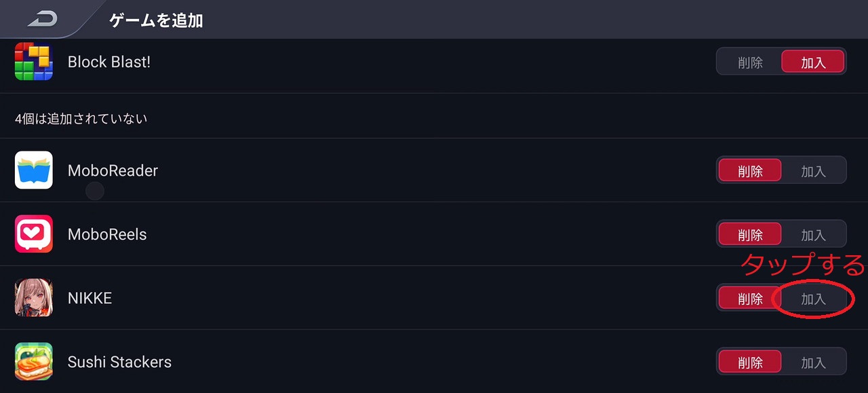Tap the back arrow icon

(42, 19)
